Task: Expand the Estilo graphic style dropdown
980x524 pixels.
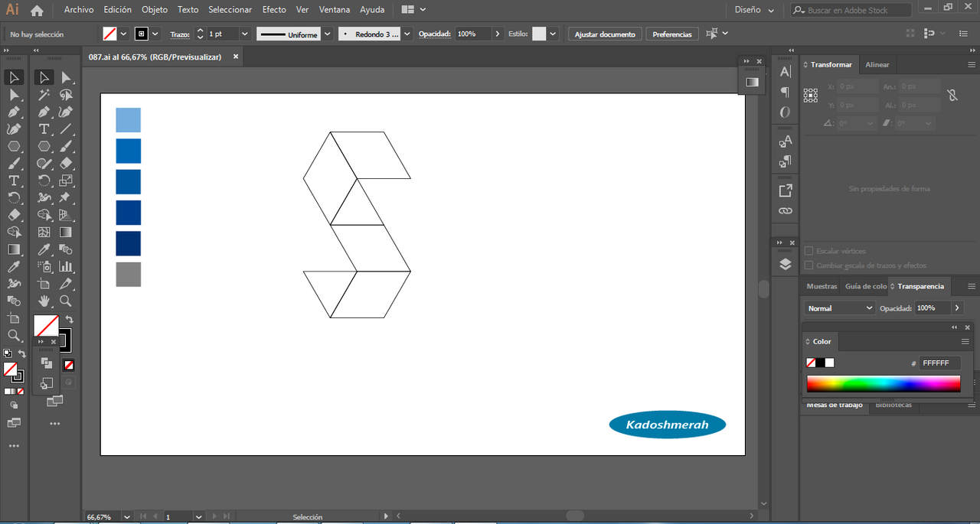Action: [553, 34]
